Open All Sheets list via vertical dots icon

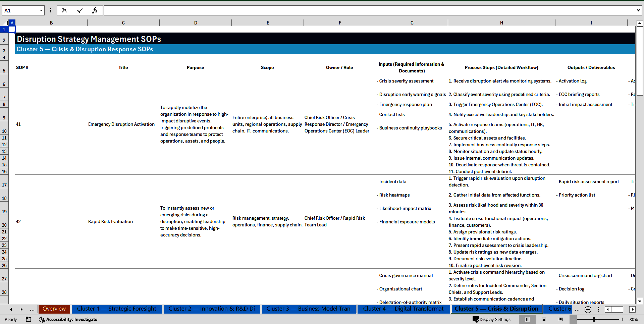click(598, 309)
